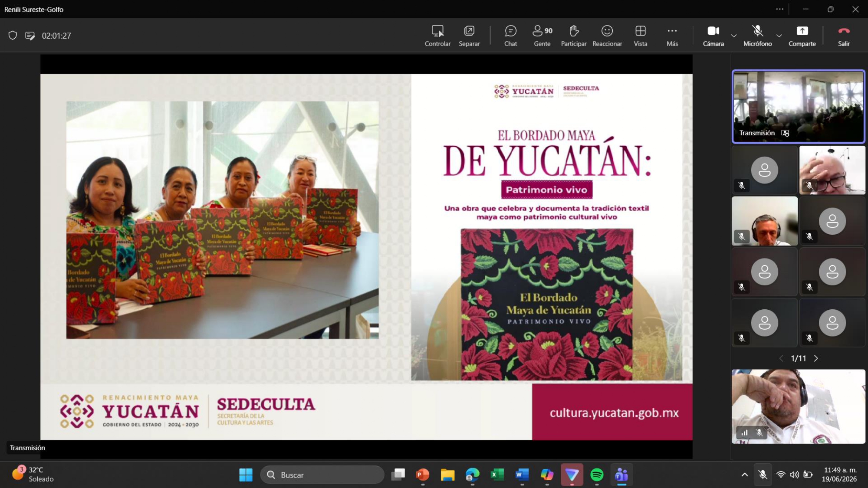Select the participant wearing a headset
Screen dimensions: 868x488
click(x=765, y=221)
